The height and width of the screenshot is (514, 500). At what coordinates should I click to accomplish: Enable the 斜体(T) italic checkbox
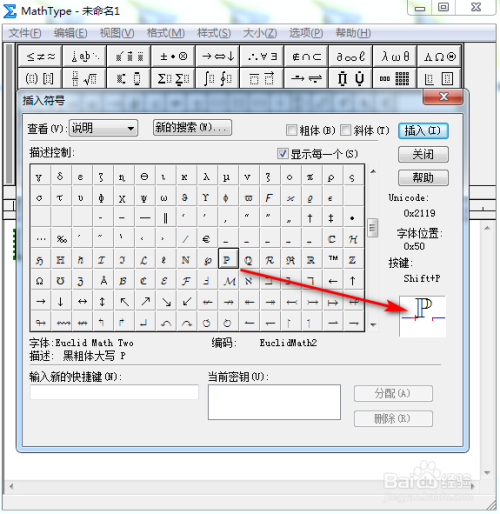[346, 130]
